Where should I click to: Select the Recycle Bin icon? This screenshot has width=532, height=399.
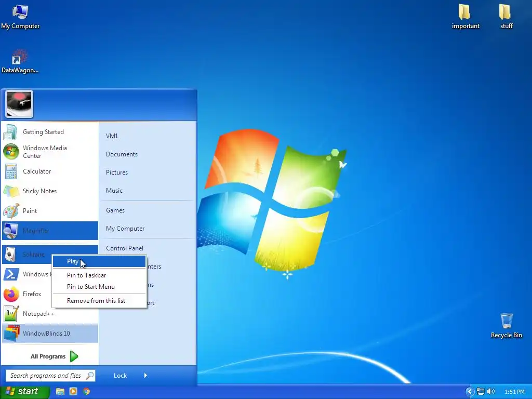coord(506,326)
